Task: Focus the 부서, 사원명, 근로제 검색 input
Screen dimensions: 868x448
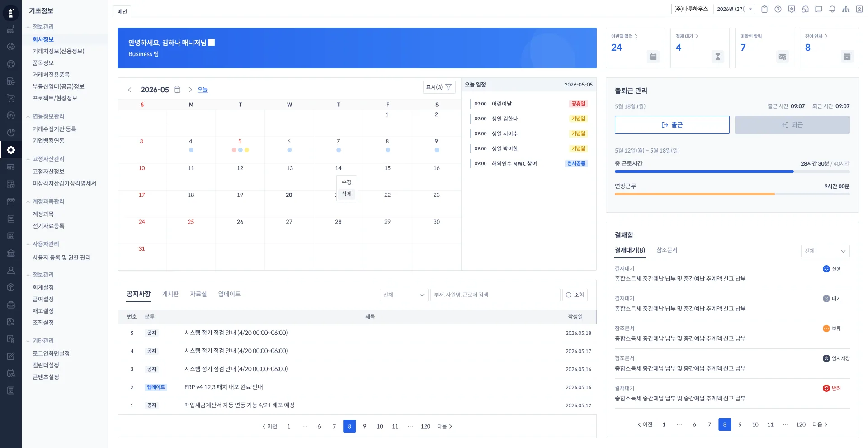Action: [x=495, y=295]
